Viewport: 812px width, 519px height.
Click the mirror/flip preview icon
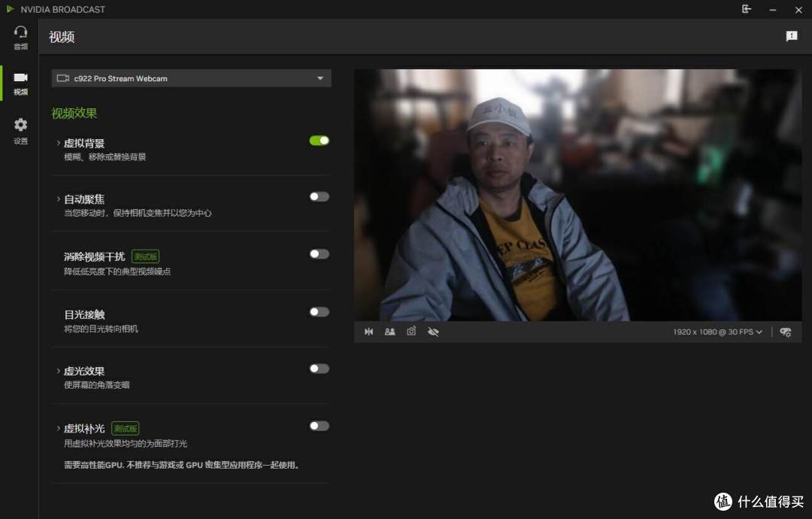[368, 332]
